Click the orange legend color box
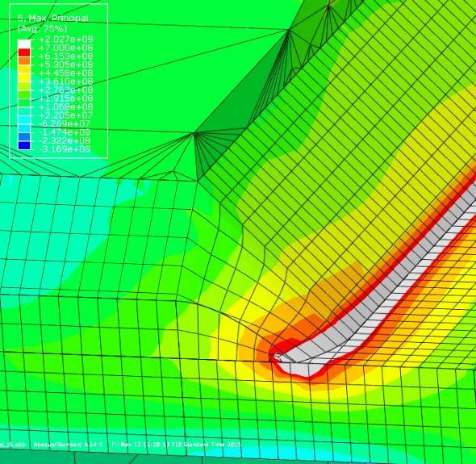 (24, 61)
